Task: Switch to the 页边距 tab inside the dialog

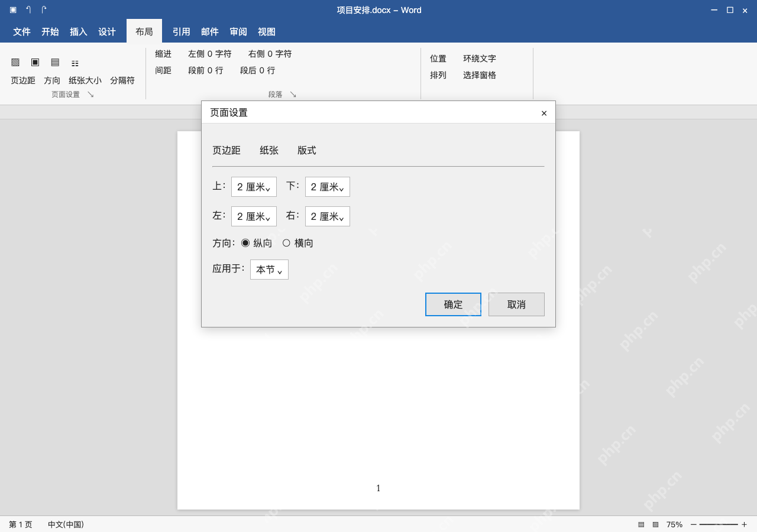Action: [227, 150]
